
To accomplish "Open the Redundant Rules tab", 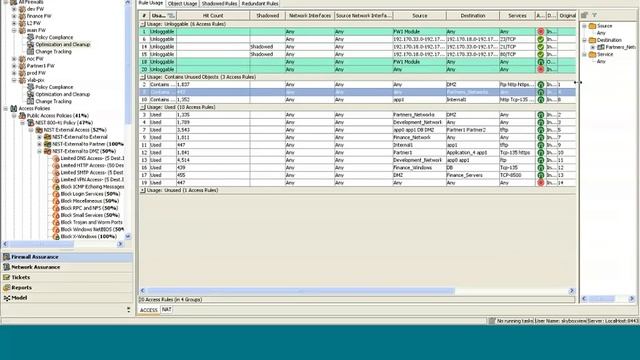I will [x=260, y=4].
